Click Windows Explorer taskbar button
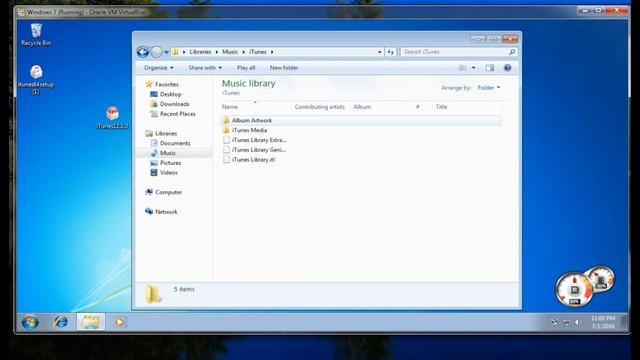The height and width of the screenshot is (360, 640). [91, 322]
